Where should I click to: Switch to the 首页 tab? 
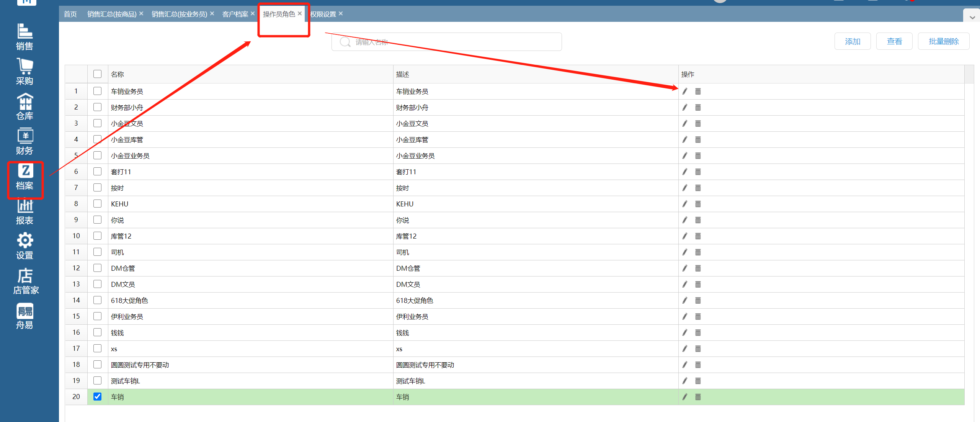pyautogui.click(x=70, y=14)
